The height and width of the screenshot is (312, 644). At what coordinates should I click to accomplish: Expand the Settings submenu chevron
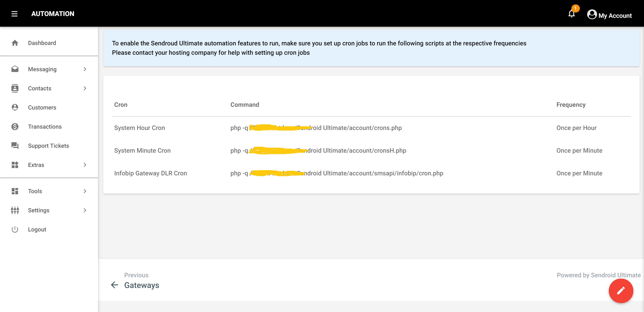point(85,210)
